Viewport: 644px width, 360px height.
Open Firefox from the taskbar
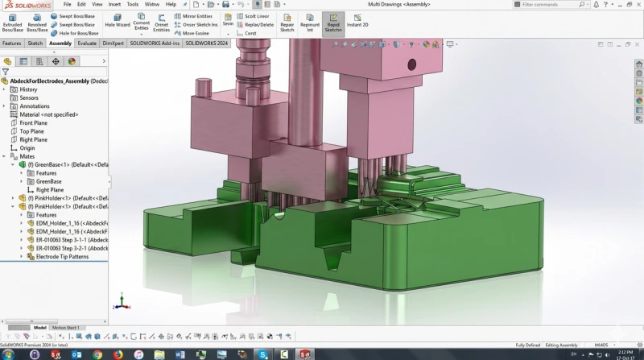tap(118, 354)
